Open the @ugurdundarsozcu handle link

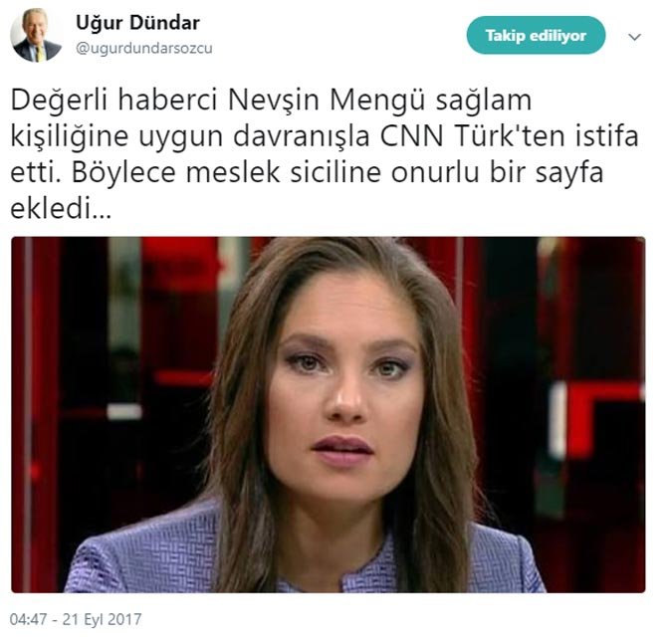pos(143,49)
